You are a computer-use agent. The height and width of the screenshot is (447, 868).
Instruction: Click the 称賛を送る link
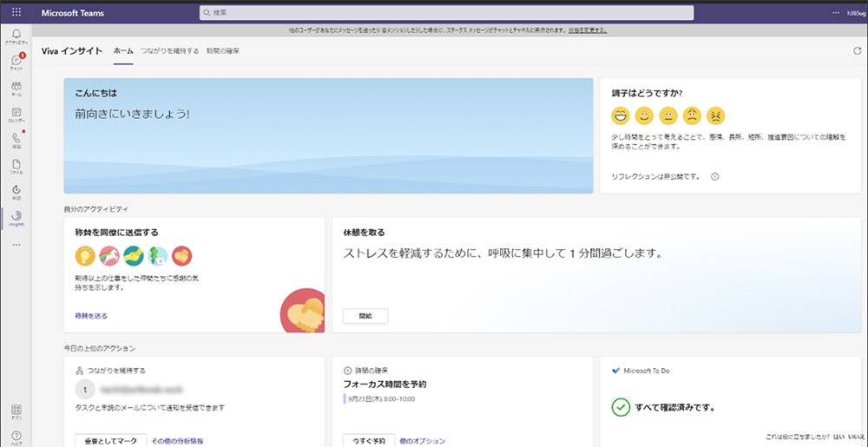[91, 316]
